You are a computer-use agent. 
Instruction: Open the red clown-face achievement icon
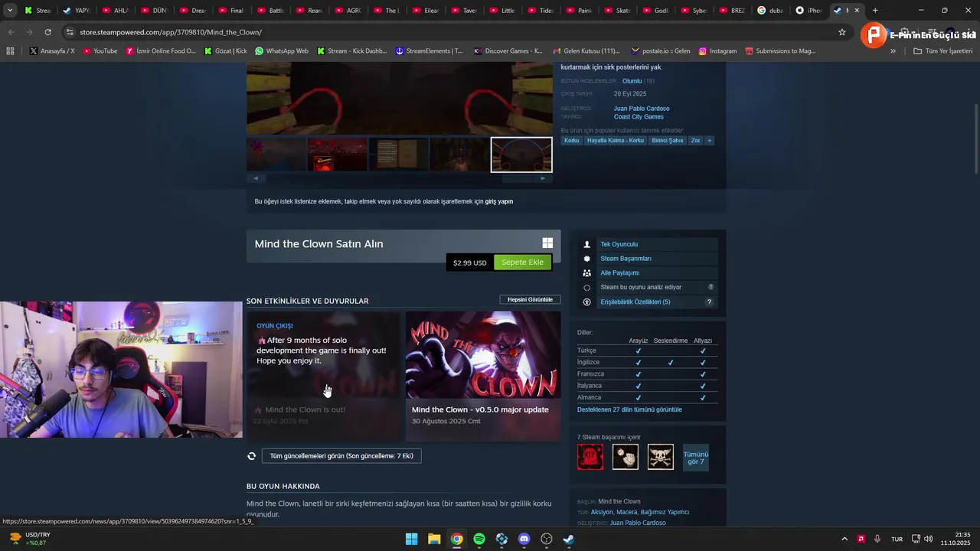coord(590,457)
